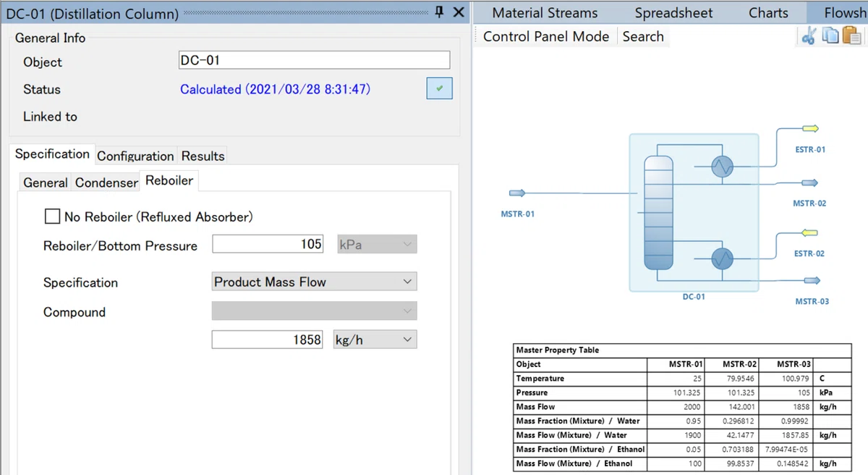Select the ESTR-02 energy stream arrow
Screen dimensions: 868x475
809,233
